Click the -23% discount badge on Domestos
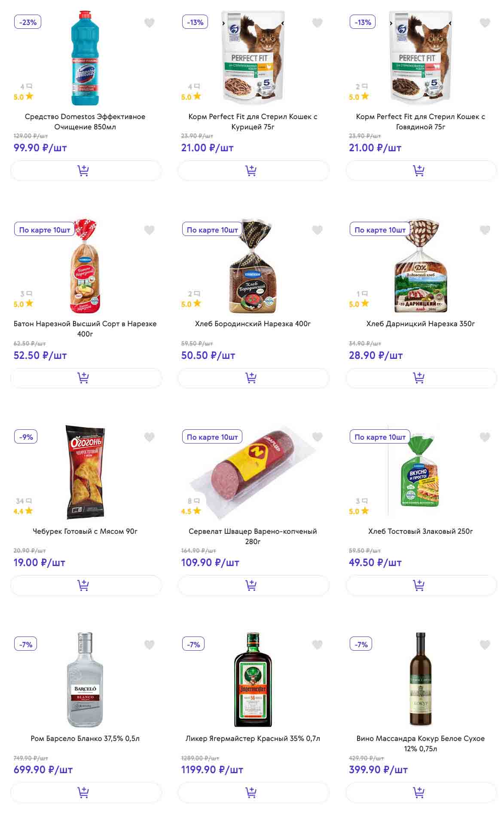The height and width of the screenshot is (814, 504). (x=27, y=22)
